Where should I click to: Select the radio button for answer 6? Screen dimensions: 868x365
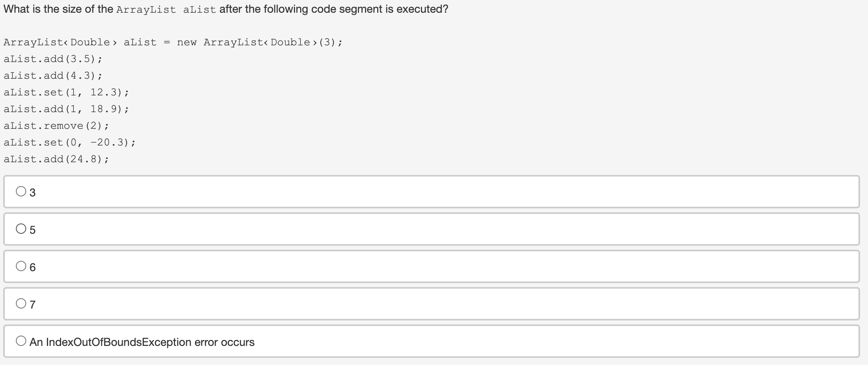pos(20,266)
